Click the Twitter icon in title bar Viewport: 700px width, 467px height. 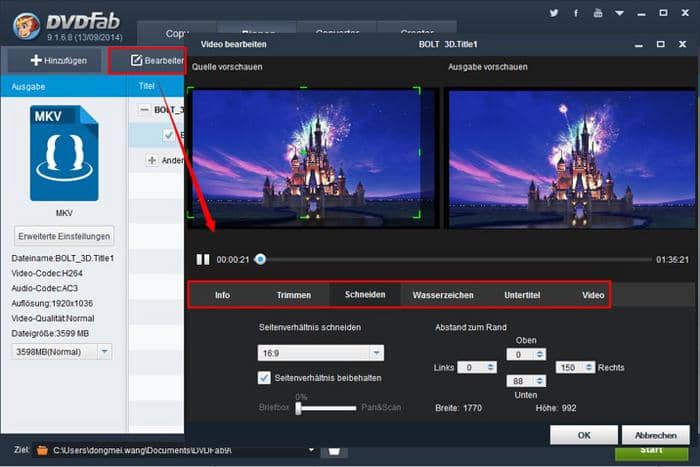pyautogui.click(x=554, y=13)
